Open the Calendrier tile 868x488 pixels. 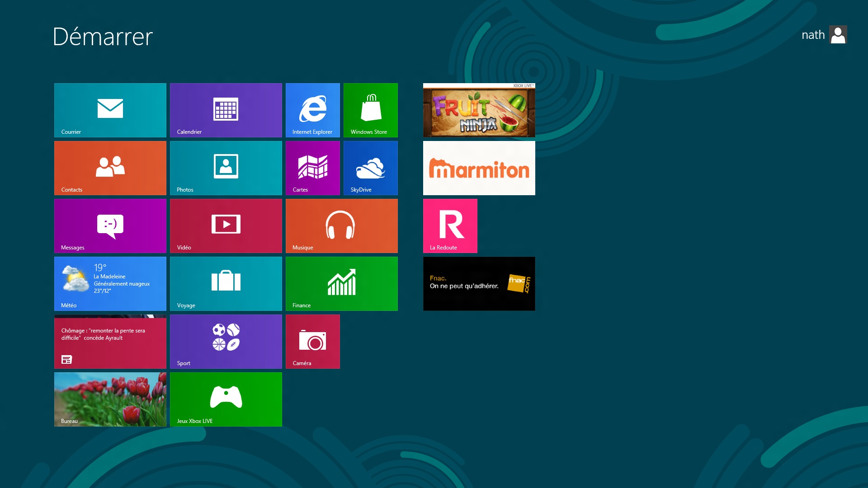tap(226, 110)
